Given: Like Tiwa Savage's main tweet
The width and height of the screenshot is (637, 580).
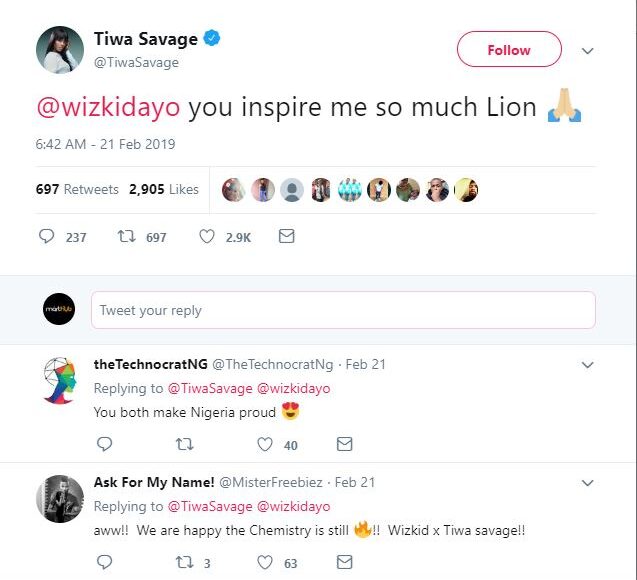Looking at the screenshot, I should point(207,237).
